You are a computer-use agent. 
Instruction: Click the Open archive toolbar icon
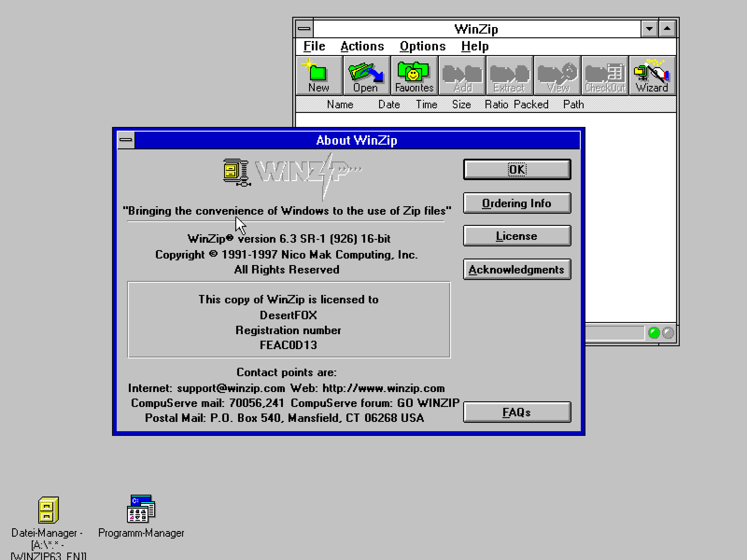point(366,76)
